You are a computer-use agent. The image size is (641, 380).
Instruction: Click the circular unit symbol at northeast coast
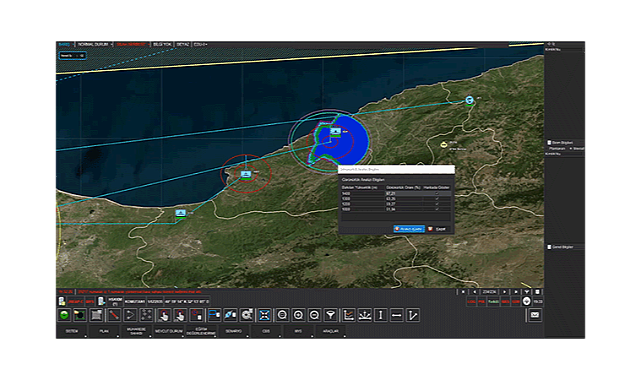coord(469,100)
